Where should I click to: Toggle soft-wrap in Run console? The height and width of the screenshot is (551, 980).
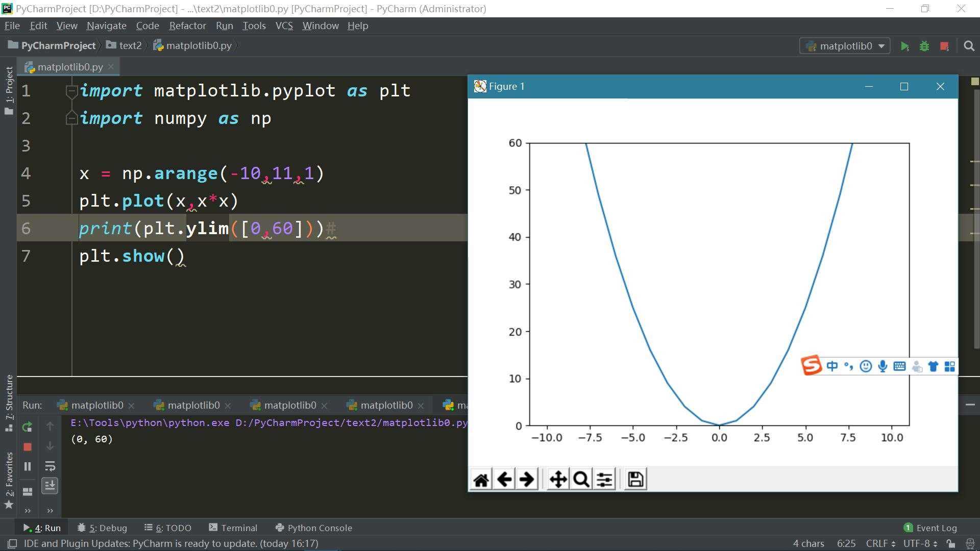coord(50,466)
